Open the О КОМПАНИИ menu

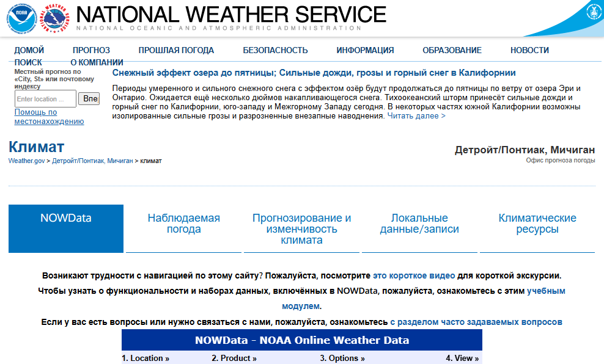pos(97,62)
